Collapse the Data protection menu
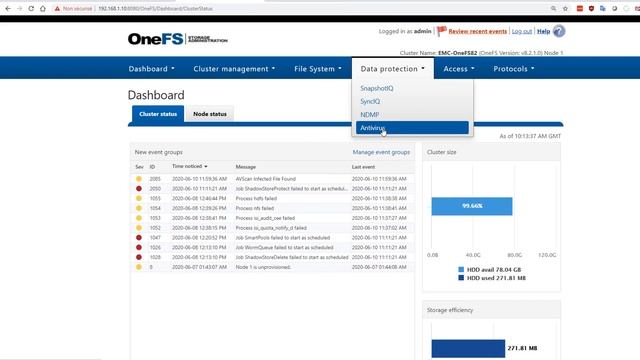This screenshot has width=640, height=360. 393,69
